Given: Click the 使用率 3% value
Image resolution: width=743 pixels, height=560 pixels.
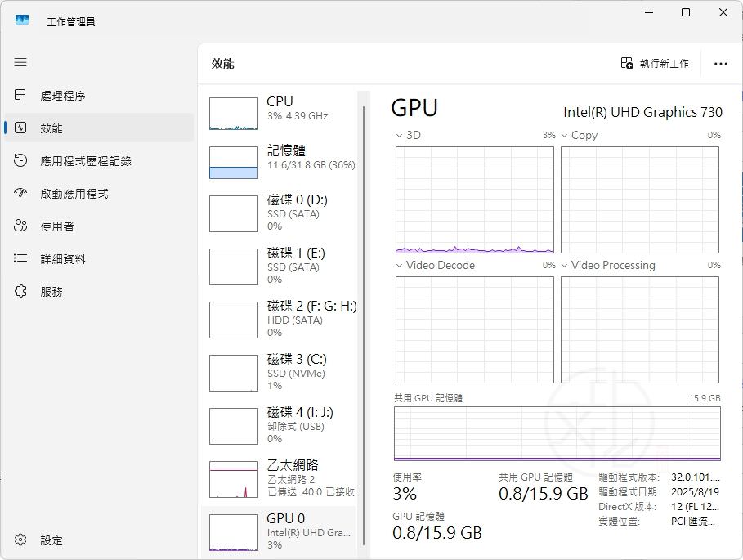Looking at the screenshot, I should (405, 494).
